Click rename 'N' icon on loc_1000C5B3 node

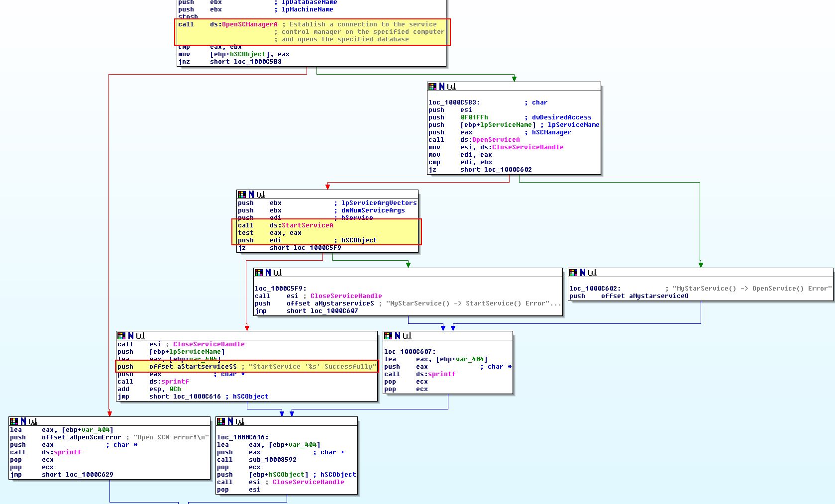coord(442,87)
